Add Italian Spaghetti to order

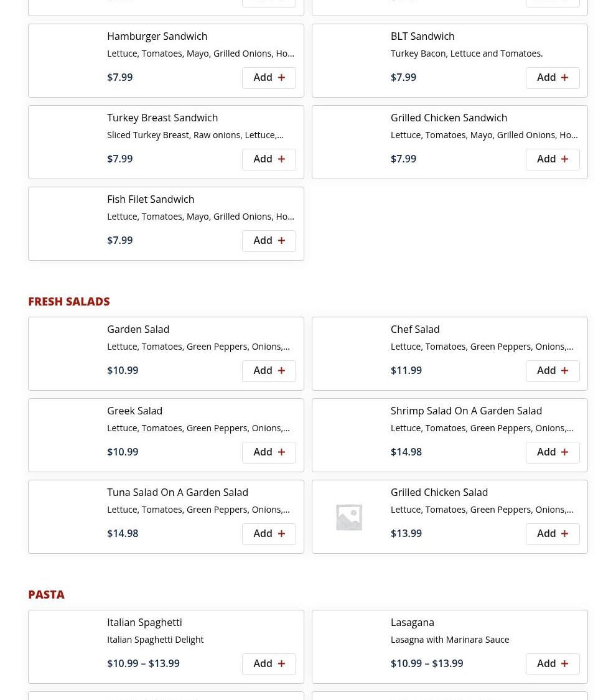268,664
